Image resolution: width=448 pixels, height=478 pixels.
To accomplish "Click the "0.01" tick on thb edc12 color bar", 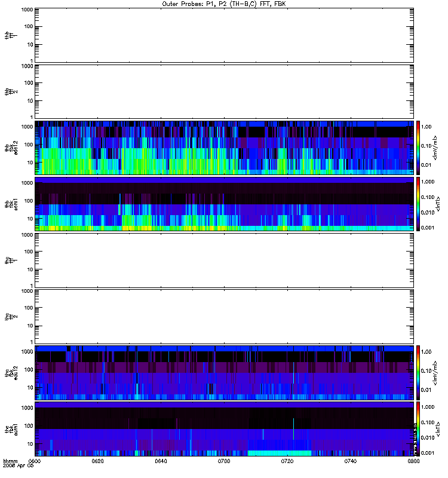I will (426, 165).
